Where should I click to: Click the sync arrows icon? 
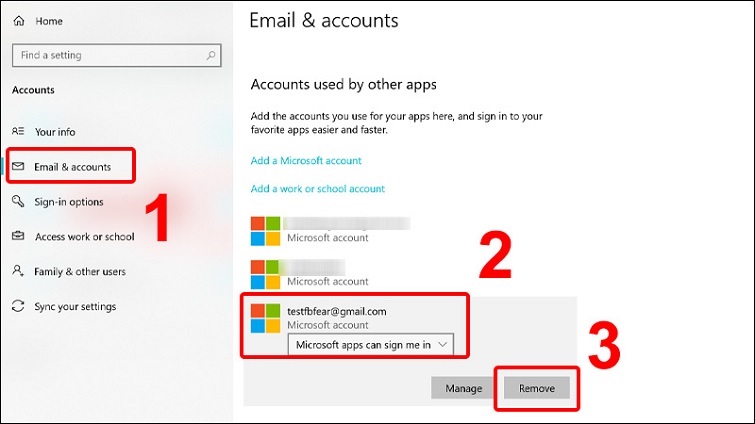[x=18, y=306]
